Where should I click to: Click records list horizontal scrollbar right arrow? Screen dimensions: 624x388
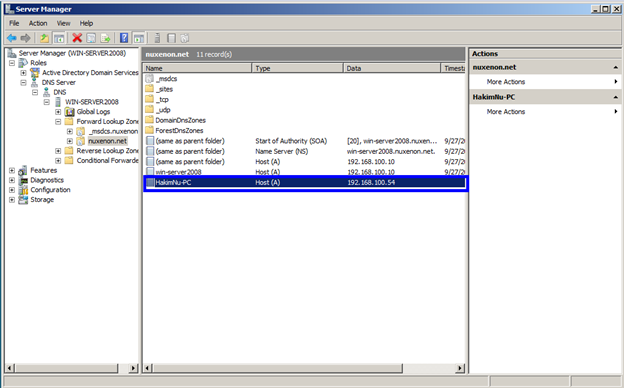(x=460, y=368)
